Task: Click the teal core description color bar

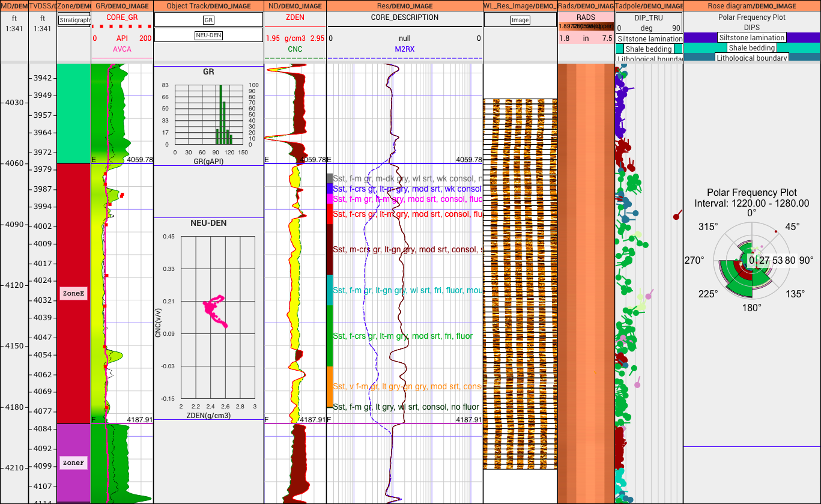Action: point(329,290)
